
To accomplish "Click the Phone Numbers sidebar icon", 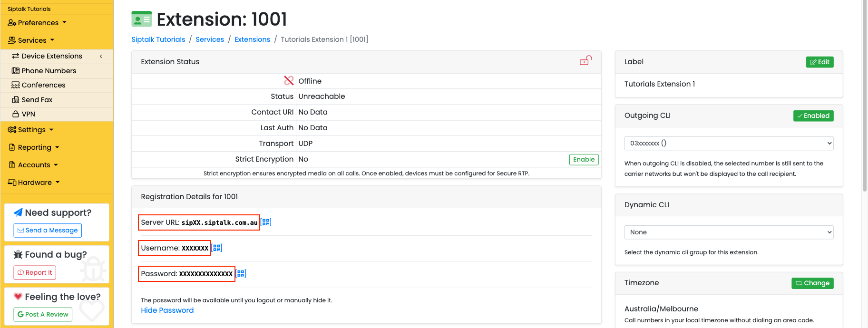I will pos(16,71).
